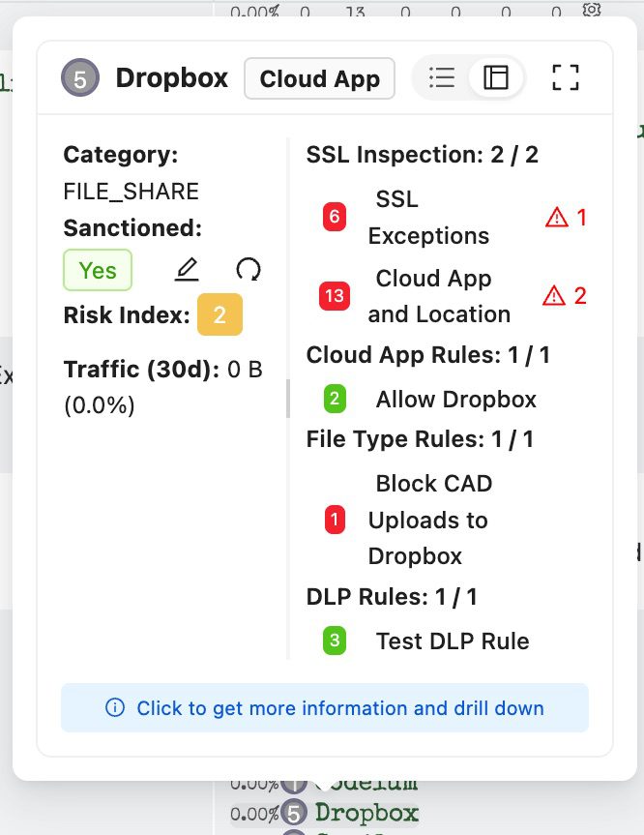644x835 pixels.
Task: Open the Cloud App Rules section header
Action: 427,355
